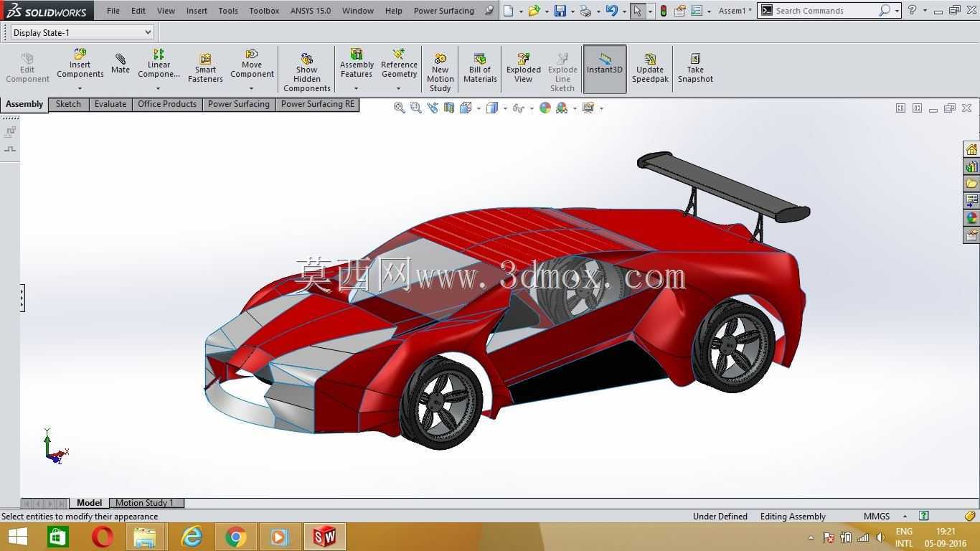Open the Insert menu
The width and height of the screenshot is (980, 551).
coord(197,11)
